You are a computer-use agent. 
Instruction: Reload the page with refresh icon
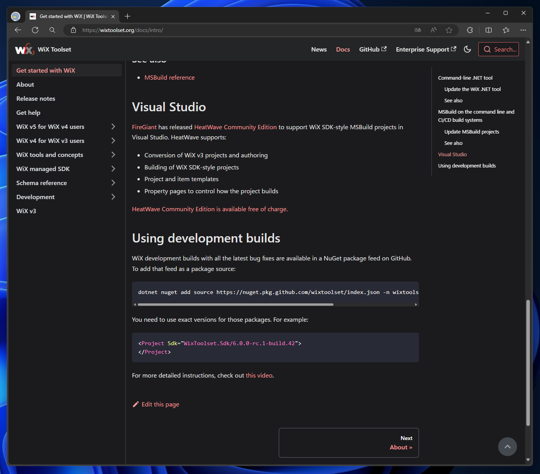(x=35, y=30)
